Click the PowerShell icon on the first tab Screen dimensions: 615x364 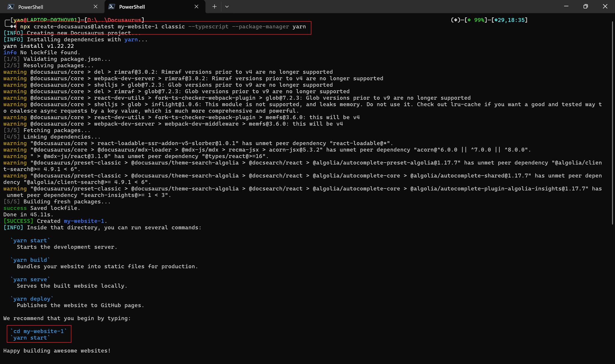[x=11, y=7]
